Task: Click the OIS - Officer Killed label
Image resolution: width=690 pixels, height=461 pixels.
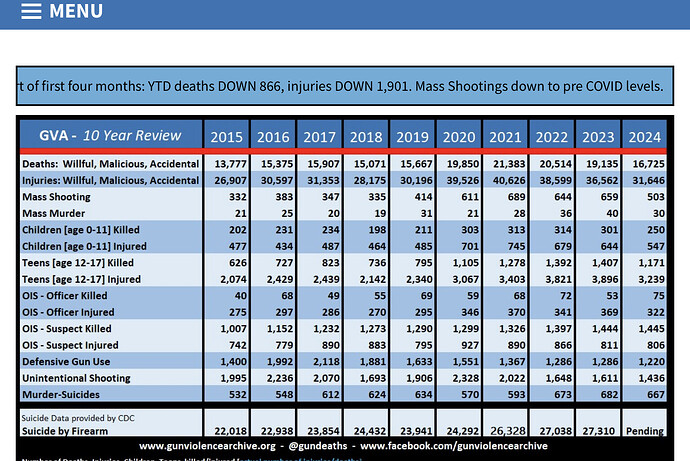Action: (x=65, y=296)
